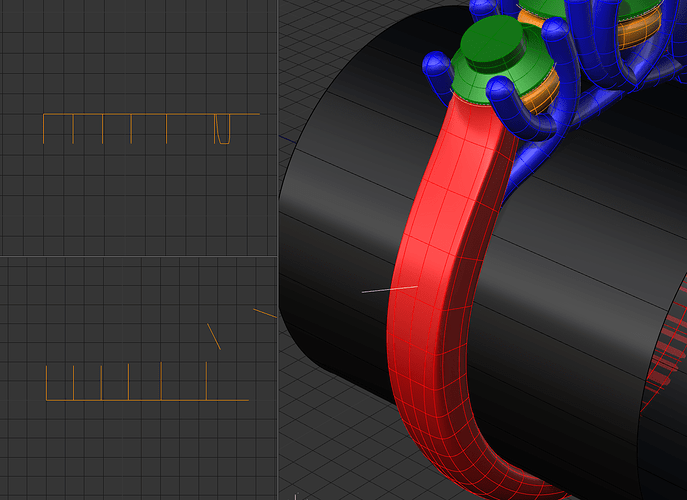This screenshot has width=687, height=500.
Task: Pick the short diagonal orange line above the lower comb
Action: tap(214, 337)
